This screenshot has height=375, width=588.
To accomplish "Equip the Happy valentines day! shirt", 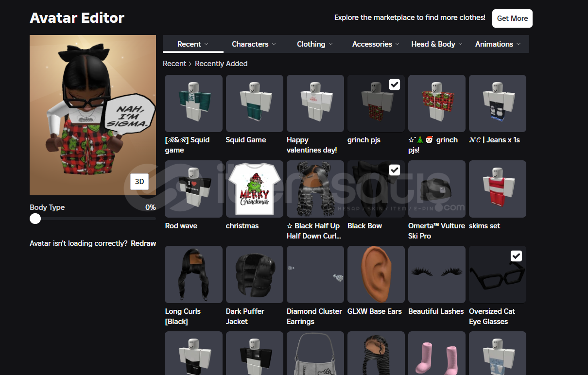I will 315,103.
